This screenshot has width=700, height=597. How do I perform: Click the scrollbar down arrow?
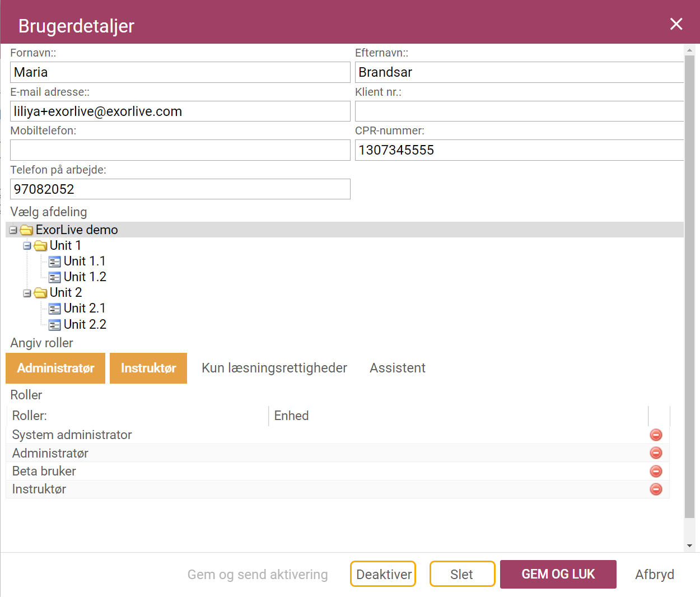pos(689,545)
